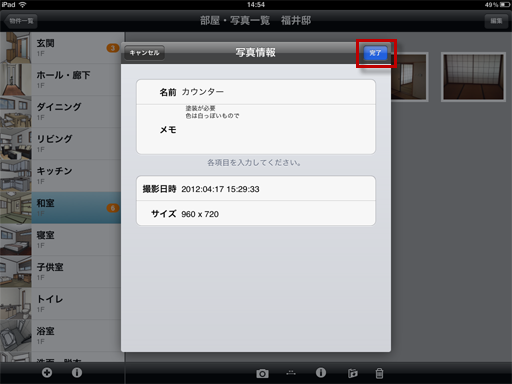The image size is (512, 384).
Task: Take a photo with the camera icon
Action: click(262, 373)
